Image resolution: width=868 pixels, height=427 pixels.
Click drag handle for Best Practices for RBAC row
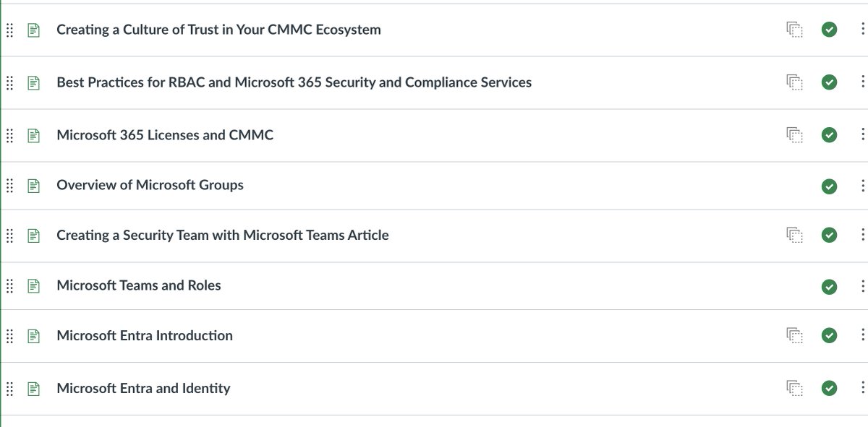[x=9, y=83]
